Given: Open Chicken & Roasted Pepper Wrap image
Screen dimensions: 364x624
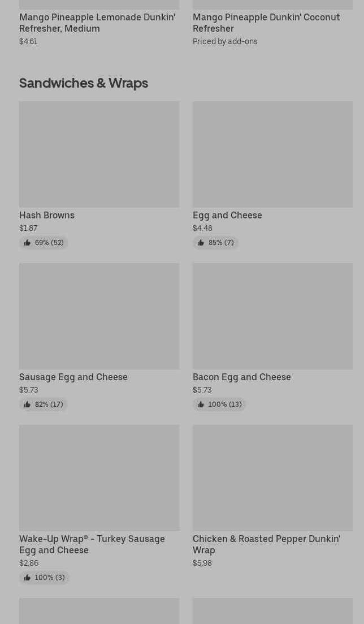Looking at the screenshot, I should 272,477.
